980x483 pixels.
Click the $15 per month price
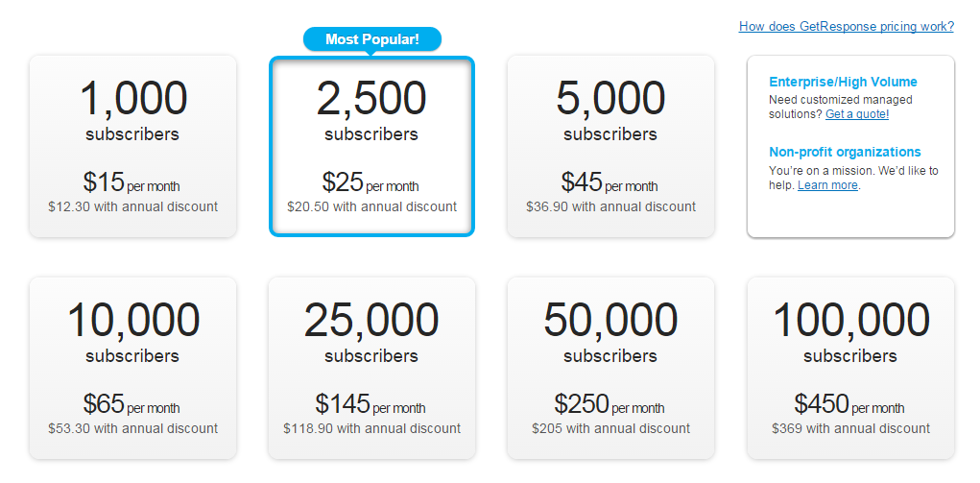pos(132,182)
